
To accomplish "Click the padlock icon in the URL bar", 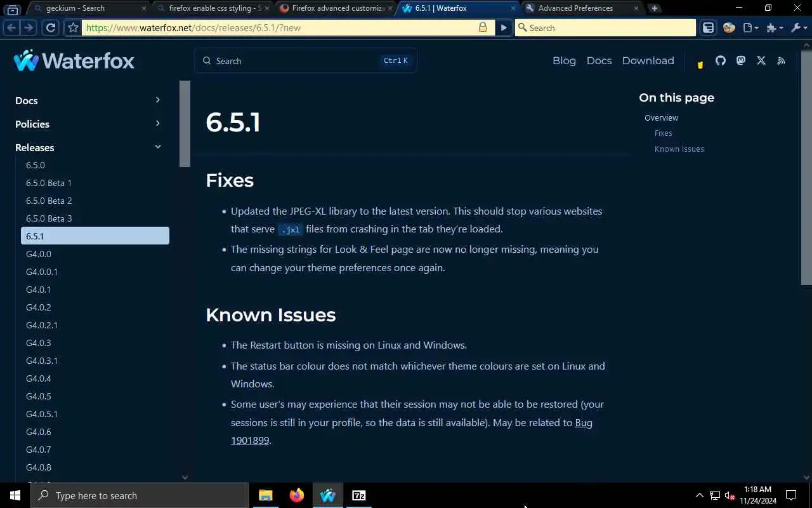I will (x=483, y=27).
